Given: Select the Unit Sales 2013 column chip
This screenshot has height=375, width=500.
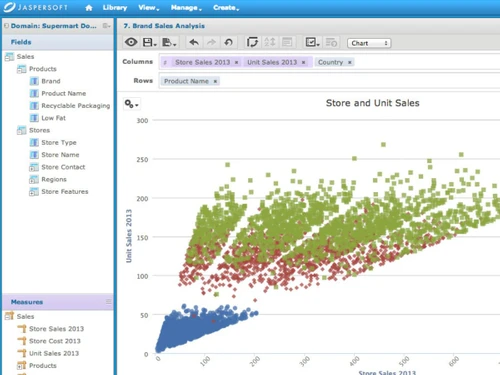Looking at the screenshot, I should coord(272,62).
